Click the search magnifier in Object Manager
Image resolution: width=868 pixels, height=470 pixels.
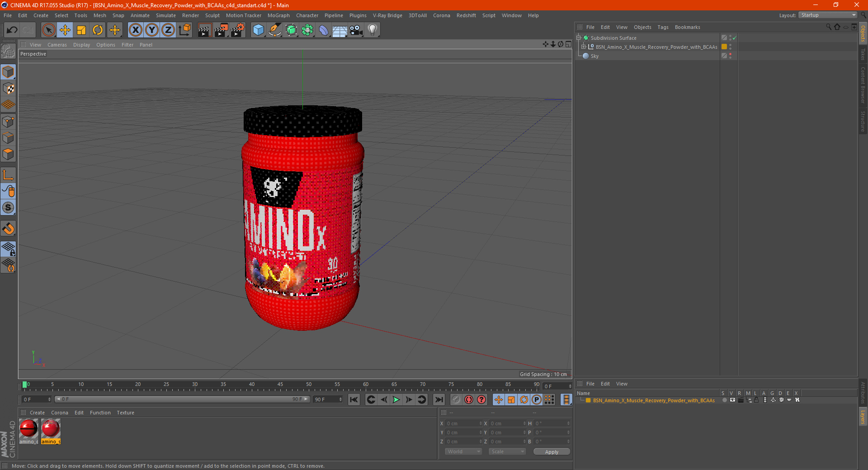pos(828,27)
